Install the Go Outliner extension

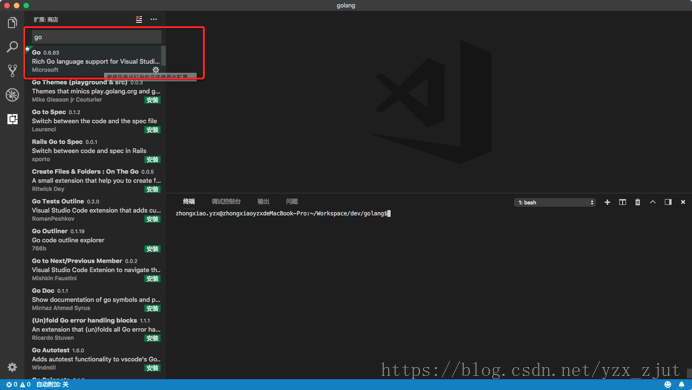[x=152, y=249]
